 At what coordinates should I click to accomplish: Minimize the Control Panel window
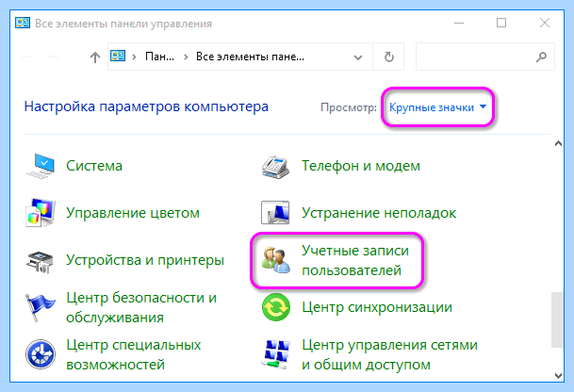[x=459, y=23]
